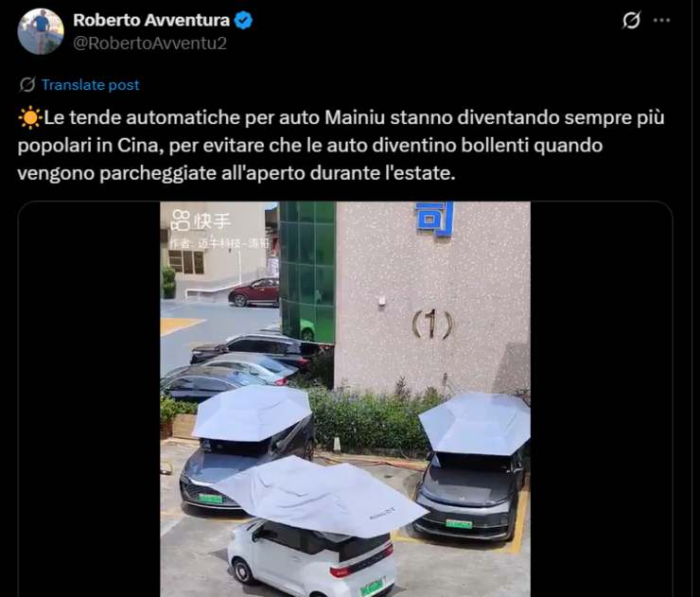The image size is (700, 597).
Task: Click the green glass building facade
Action: click(x=307, y=272)
